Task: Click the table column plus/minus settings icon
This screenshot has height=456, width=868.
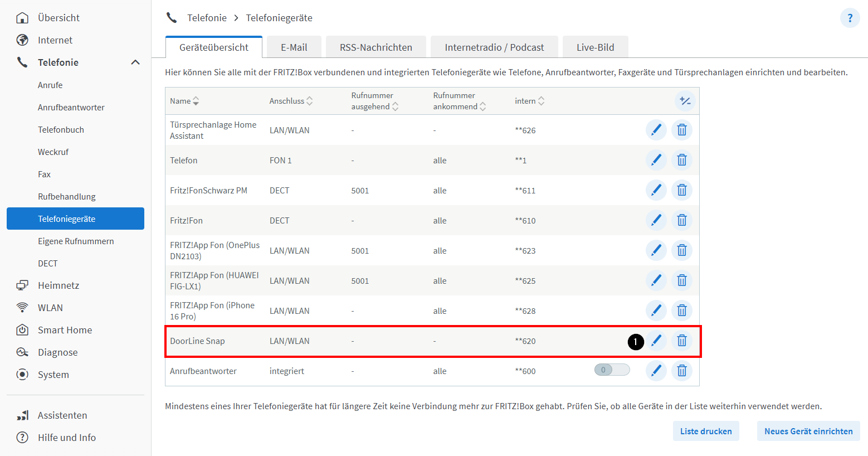Action: coord(685,101)
